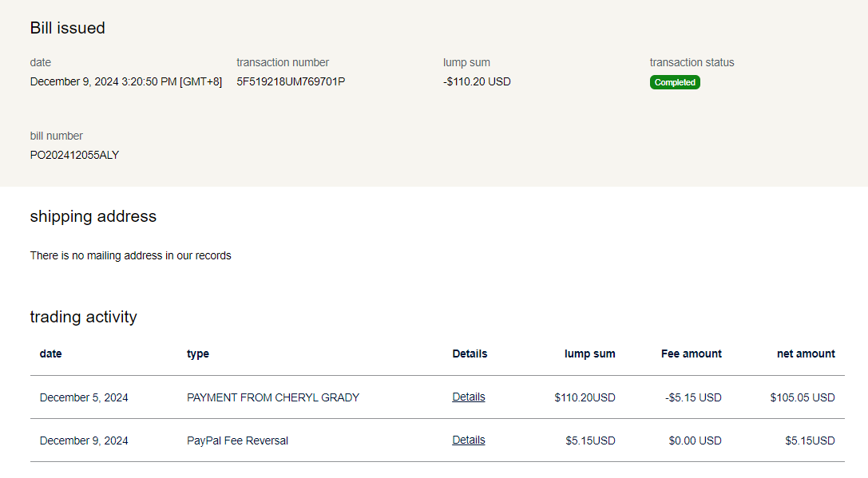The width and height of the screenshot is (868, 478).
Task: Click the shipping address heading
Action: tap(93, 216)
